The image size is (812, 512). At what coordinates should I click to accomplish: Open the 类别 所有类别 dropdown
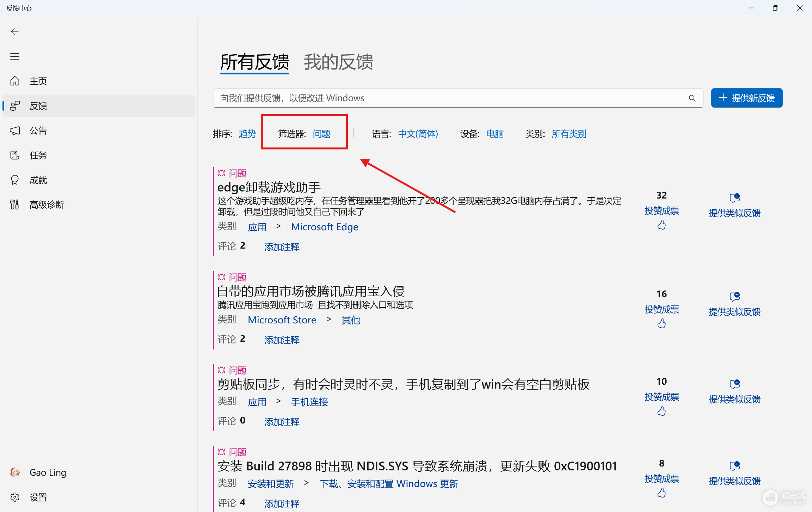point(569,134)
